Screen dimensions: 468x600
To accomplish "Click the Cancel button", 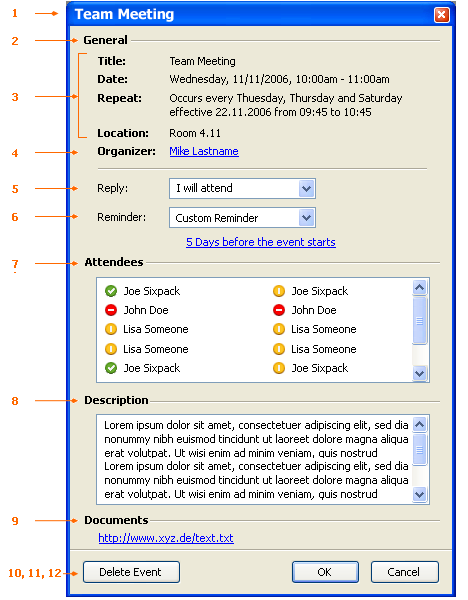I will (x=404, y=572).
